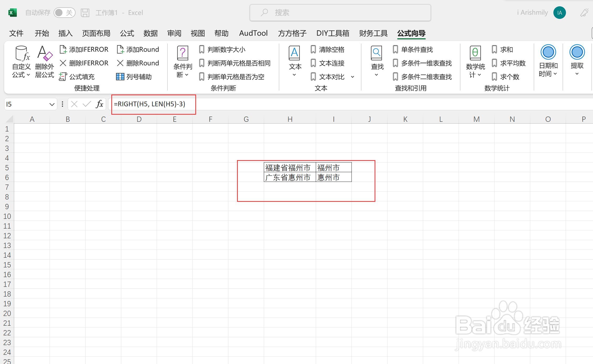Toggle the AutoSave switch
This screenshot has height=364, width=593.
pyautogui.click(x=64, y=13)
